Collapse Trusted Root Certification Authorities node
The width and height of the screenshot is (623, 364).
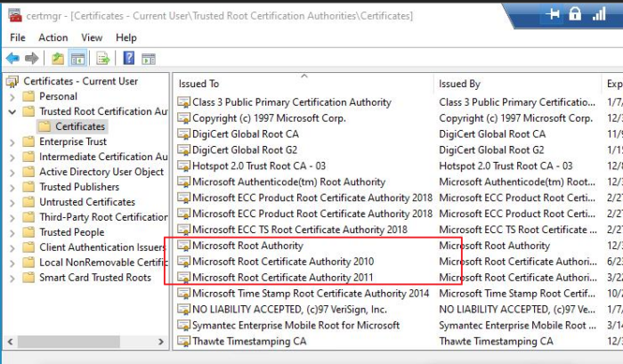pyautogui.click(x=12, y=112)
